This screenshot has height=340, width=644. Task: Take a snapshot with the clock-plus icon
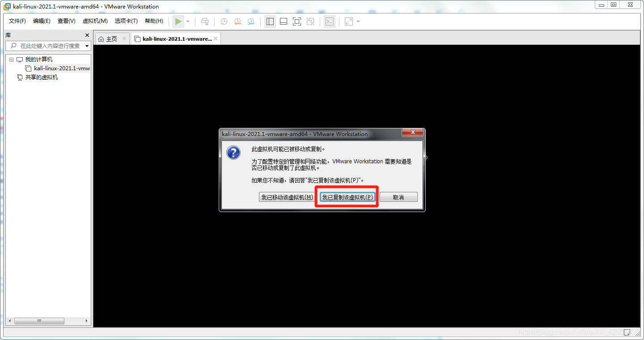[224, 21]
